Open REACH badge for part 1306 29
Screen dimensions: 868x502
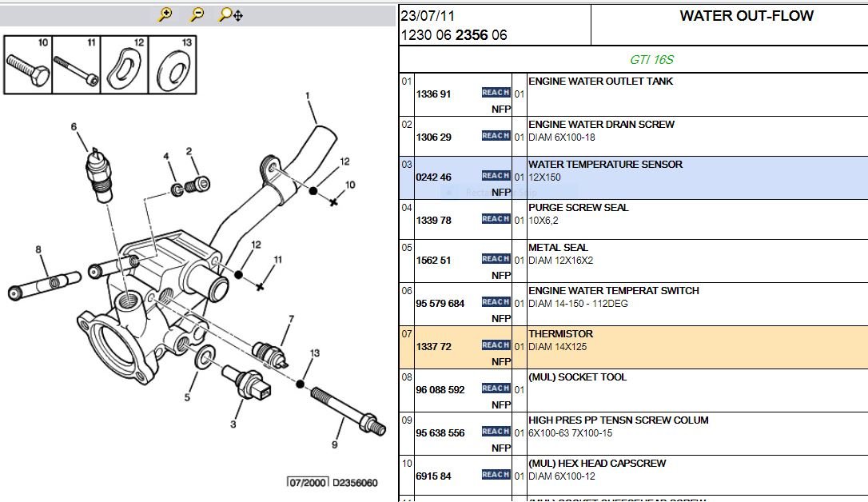click(496, 136)
